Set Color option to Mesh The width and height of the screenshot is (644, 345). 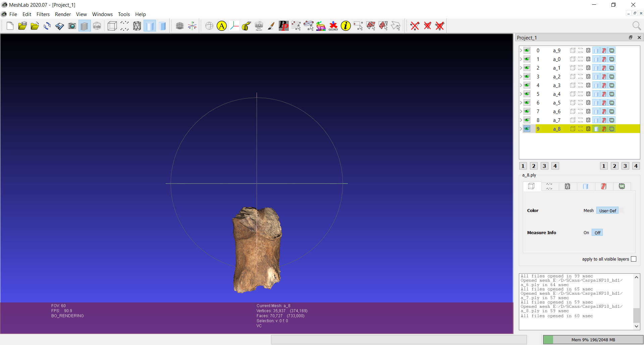pyautogui.click(x=589, y=211)
